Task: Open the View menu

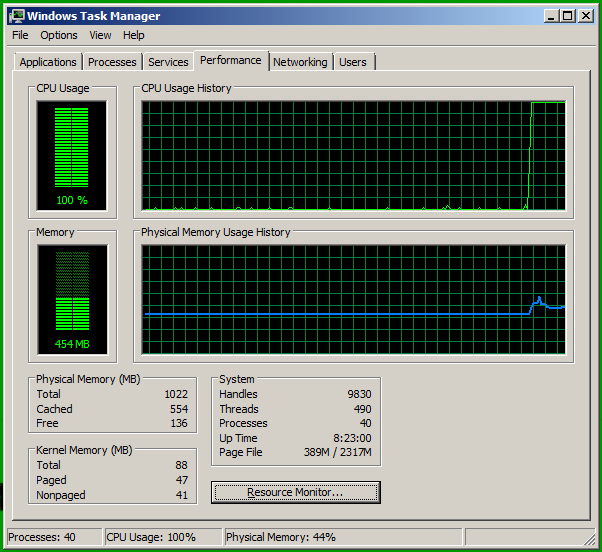Action: pyautogui.click(x=100, y=35)
